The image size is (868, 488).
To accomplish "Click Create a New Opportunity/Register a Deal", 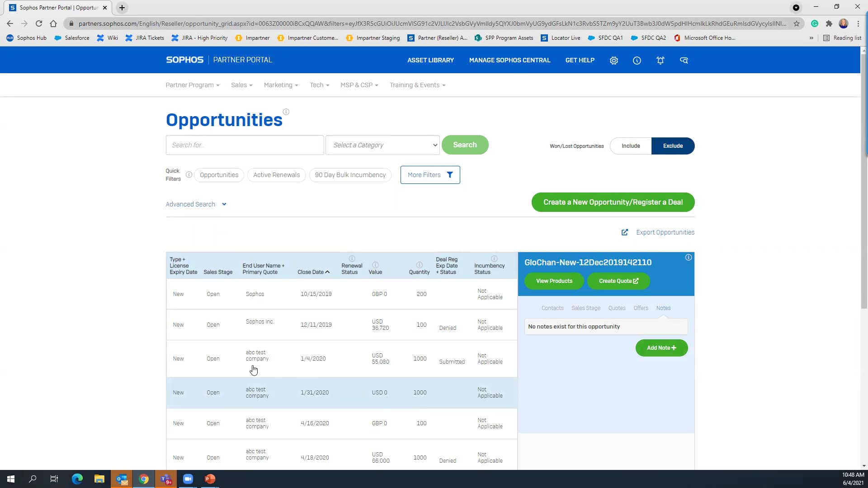I will point(613,202).
